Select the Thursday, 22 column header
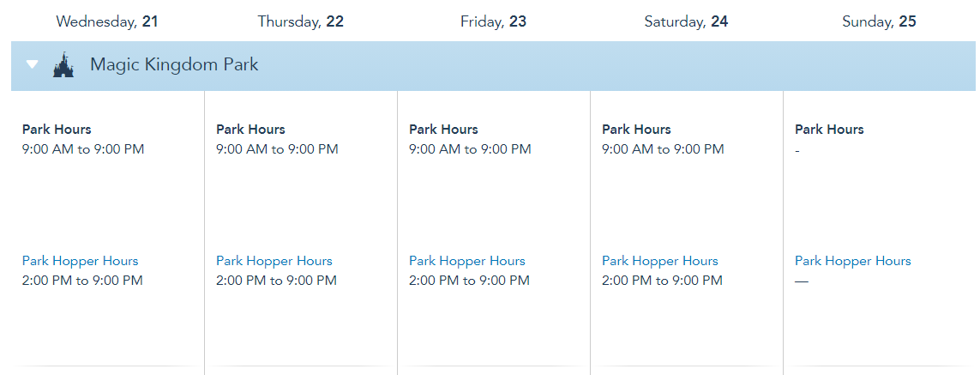The height and width of the screenshot is (375, 980). pyautogui.click(x=300, y=21)
